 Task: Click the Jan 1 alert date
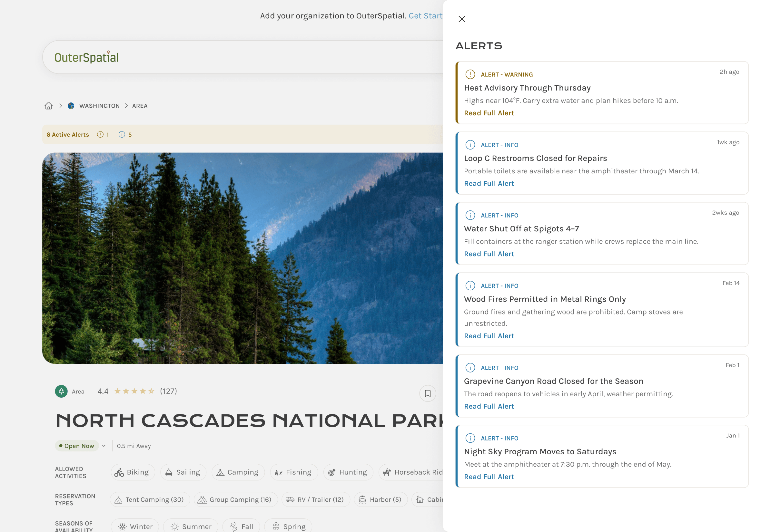733,436
